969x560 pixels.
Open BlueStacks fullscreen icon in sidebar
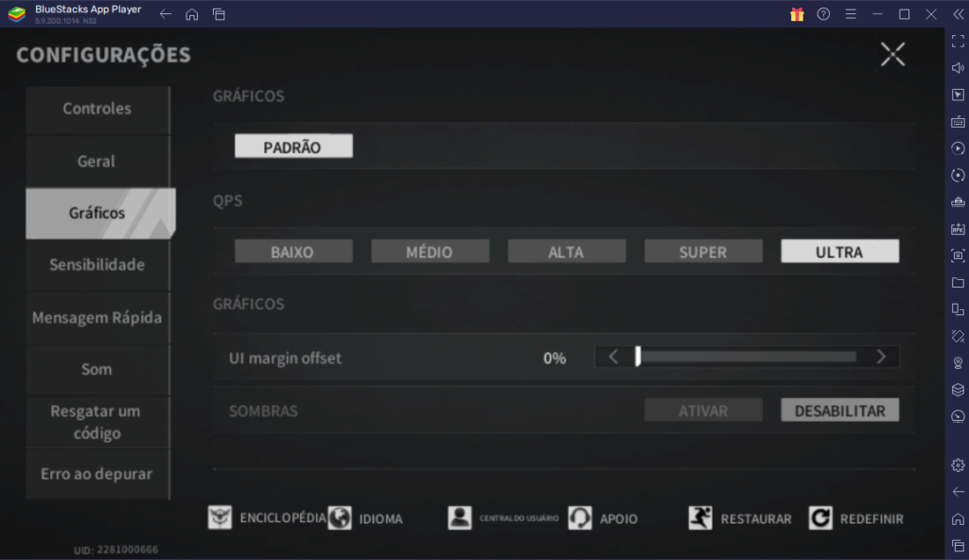coord(957,41)
